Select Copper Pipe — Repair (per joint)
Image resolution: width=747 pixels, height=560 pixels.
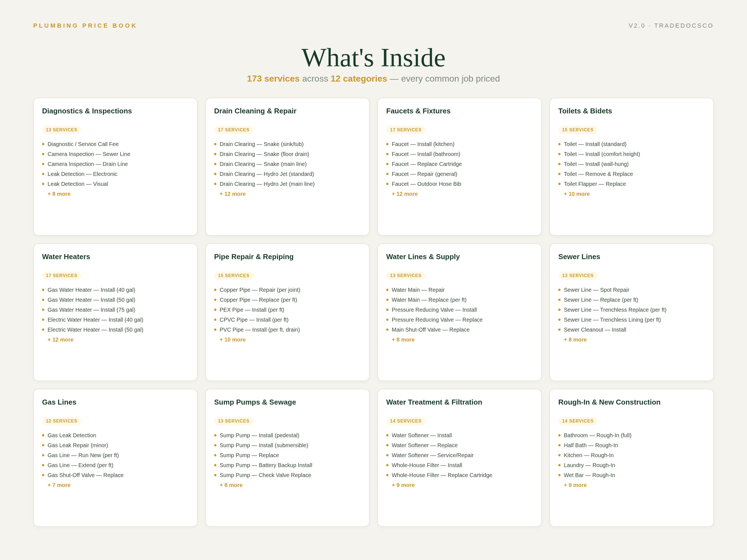point(260,290)
